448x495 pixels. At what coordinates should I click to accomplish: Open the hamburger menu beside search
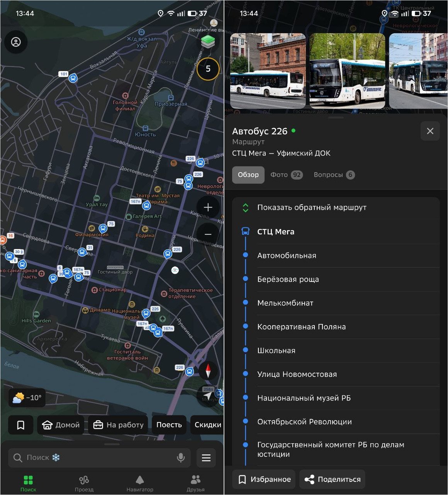point(206,458)
